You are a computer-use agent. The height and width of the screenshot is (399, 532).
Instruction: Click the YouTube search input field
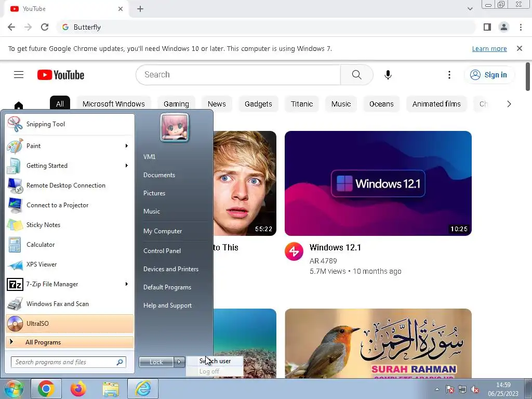click(x=238, y=75)
